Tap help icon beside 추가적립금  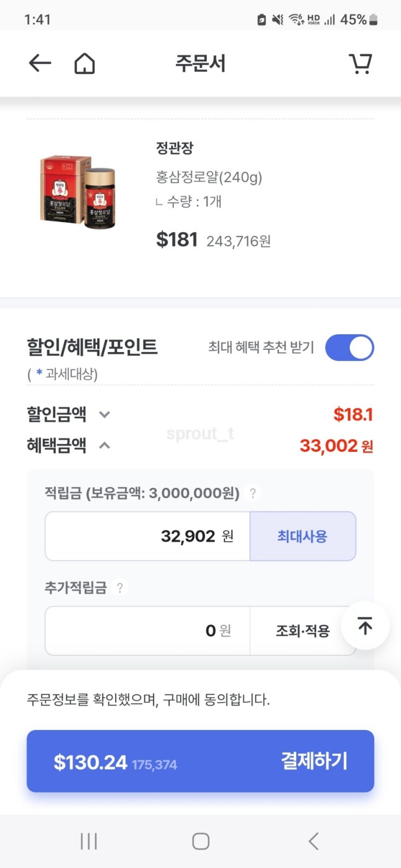pos(120,587)
